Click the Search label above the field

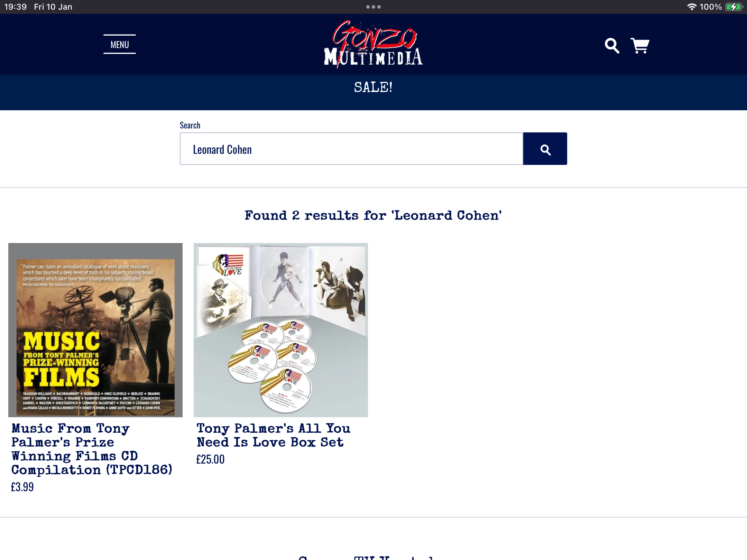click(190, 125)
